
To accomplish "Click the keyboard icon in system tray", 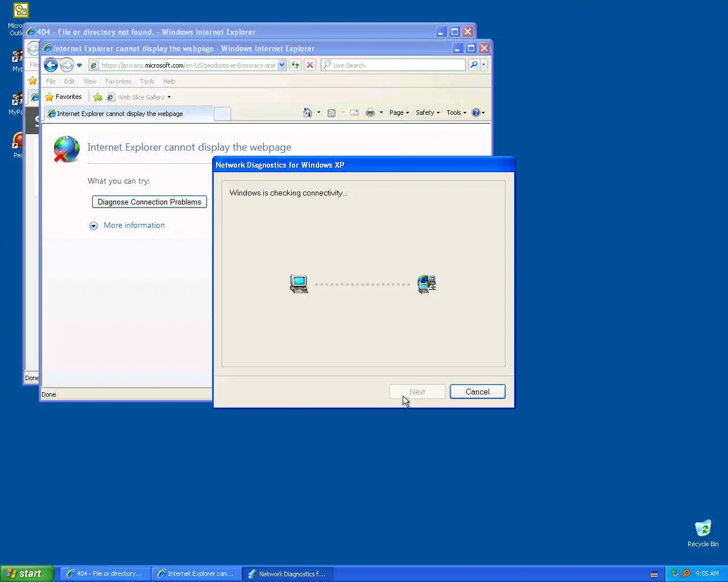I will point(654,574).
